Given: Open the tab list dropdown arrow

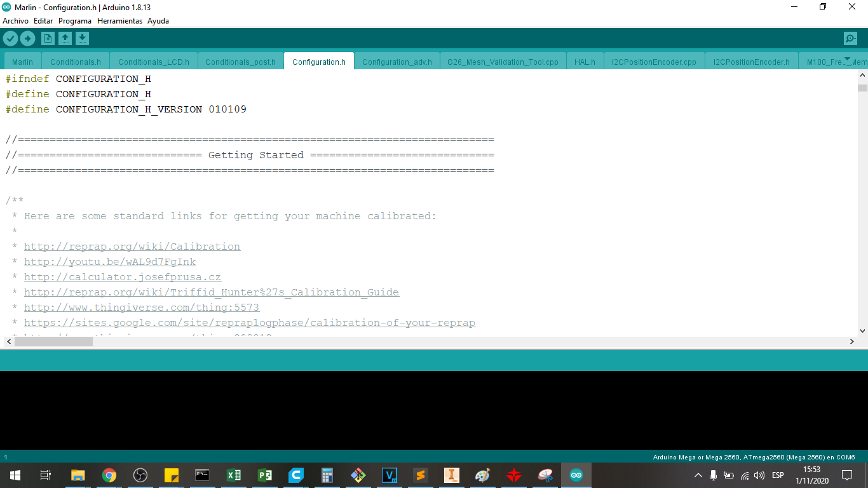Looking at the screenshot, I should click(x=847, y=60).
